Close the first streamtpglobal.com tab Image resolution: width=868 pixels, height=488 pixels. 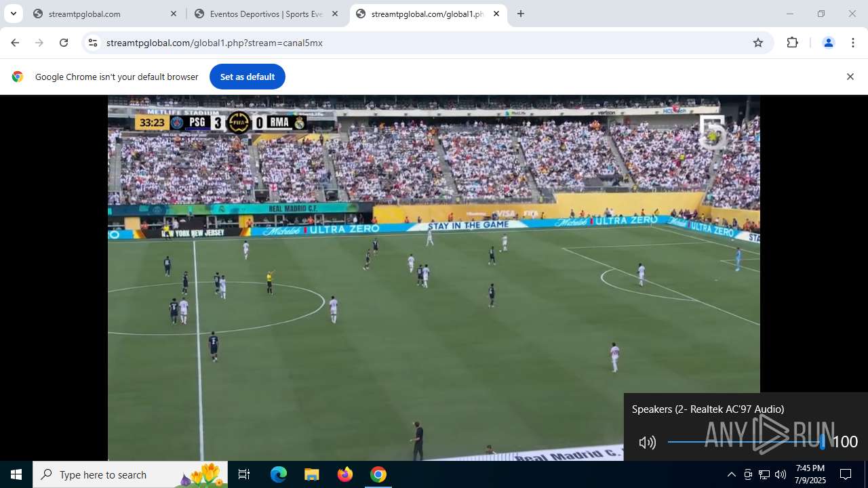pyautogui.click(x=174, y=14)
